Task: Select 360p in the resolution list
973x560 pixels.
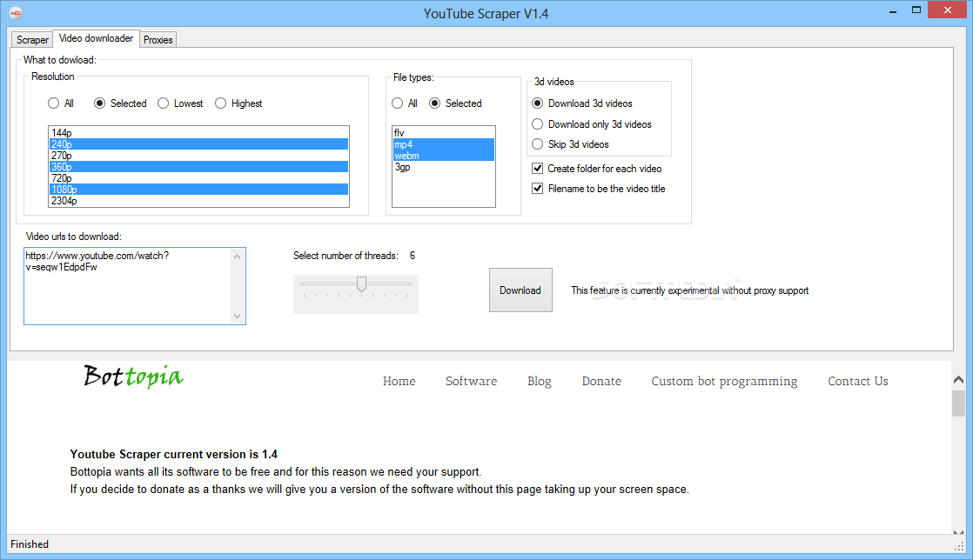Action: (198, 167)
